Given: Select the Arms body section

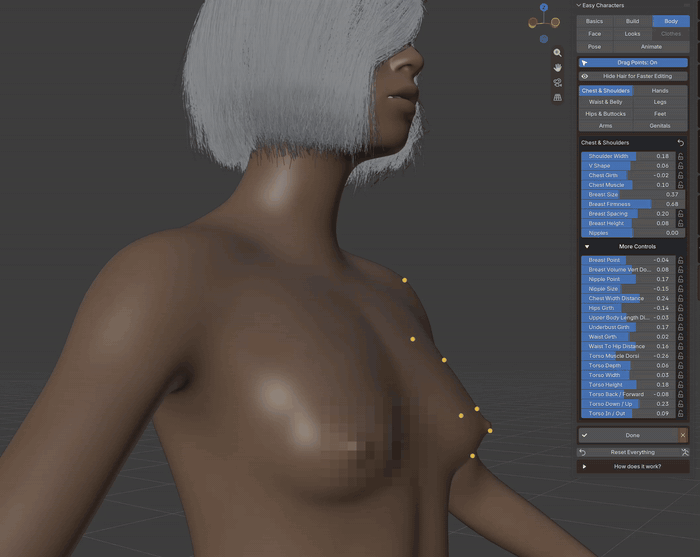Looking at the screenshot, I should (x=605, y=126).
